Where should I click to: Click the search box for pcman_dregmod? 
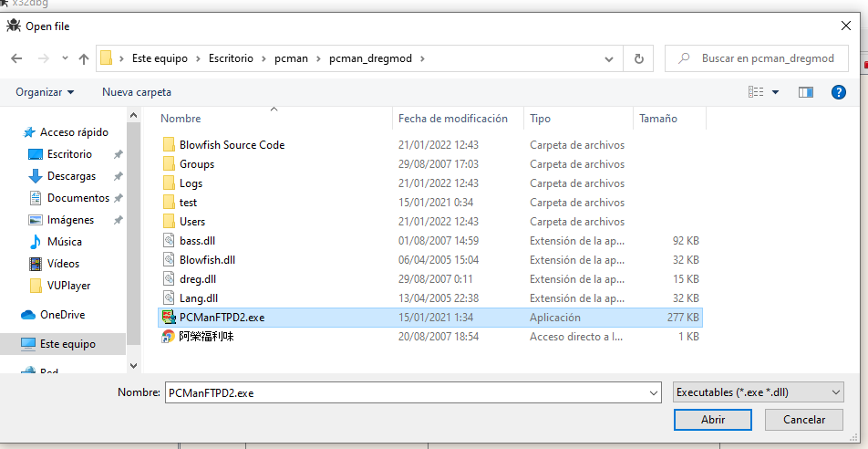756,58
